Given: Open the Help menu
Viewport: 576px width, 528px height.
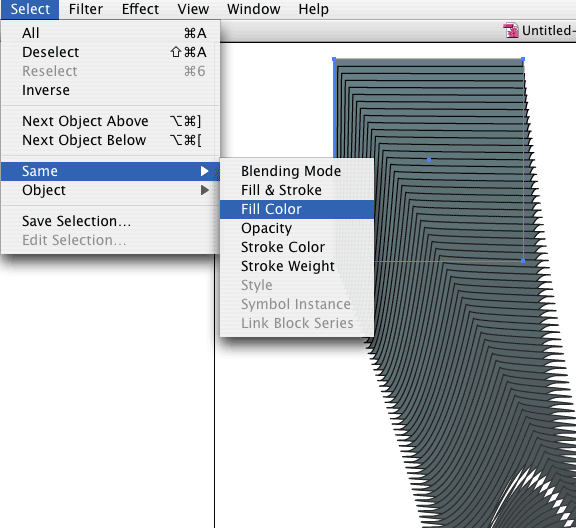Looking at the screenshot, I should pyautogui.click(x=313, y=9).
